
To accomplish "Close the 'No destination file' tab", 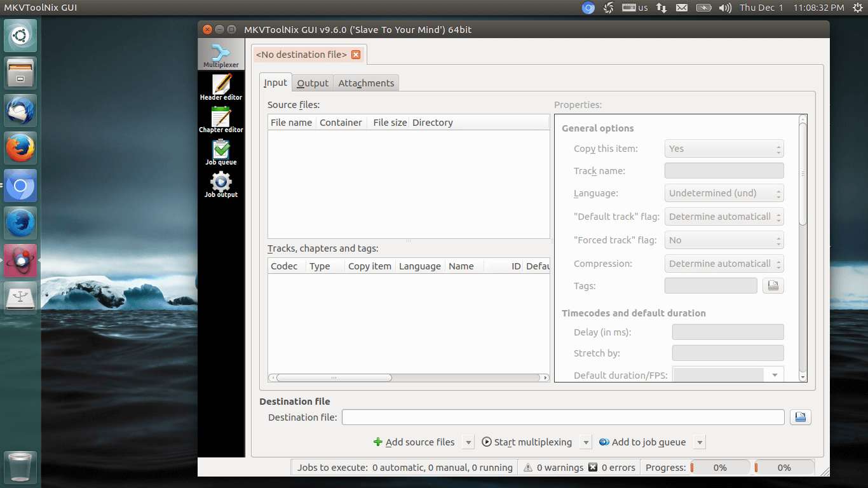I will (x=356, y=55).
